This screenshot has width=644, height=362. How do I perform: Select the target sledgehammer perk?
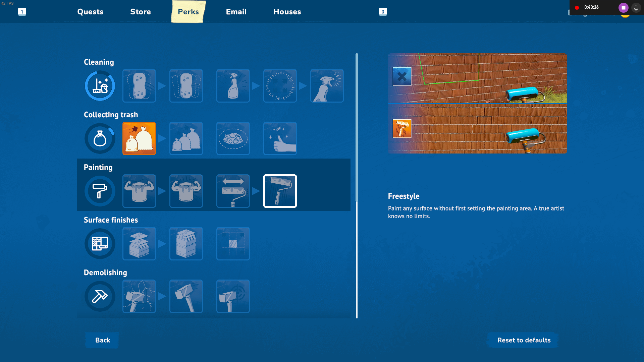point(233,296)
